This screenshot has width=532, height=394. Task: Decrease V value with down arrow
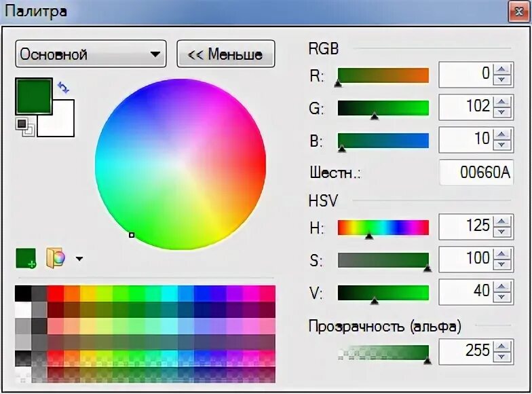(x=502, y=298)
